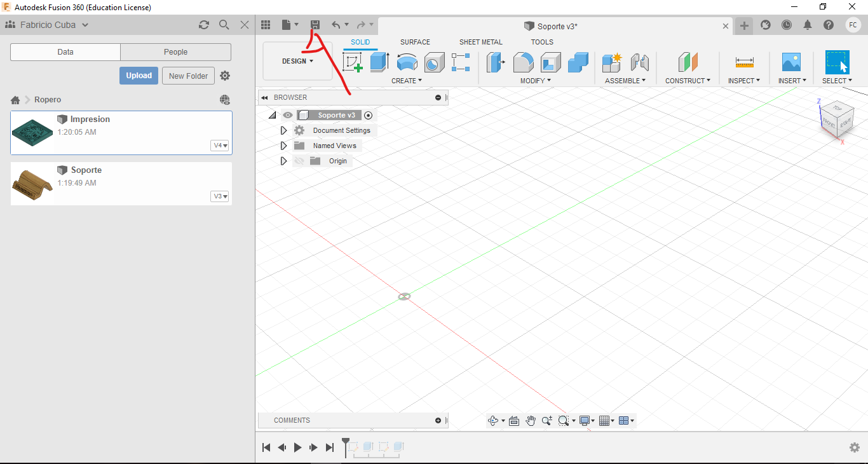
Task: Search in the data panel
Action: (224, 25)
